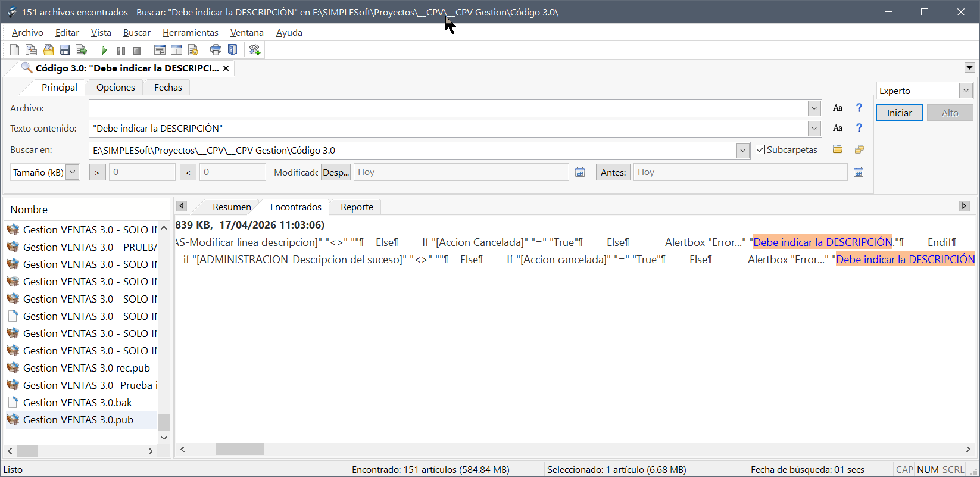
Task: Open the Archivo menu
Action: 27,33
